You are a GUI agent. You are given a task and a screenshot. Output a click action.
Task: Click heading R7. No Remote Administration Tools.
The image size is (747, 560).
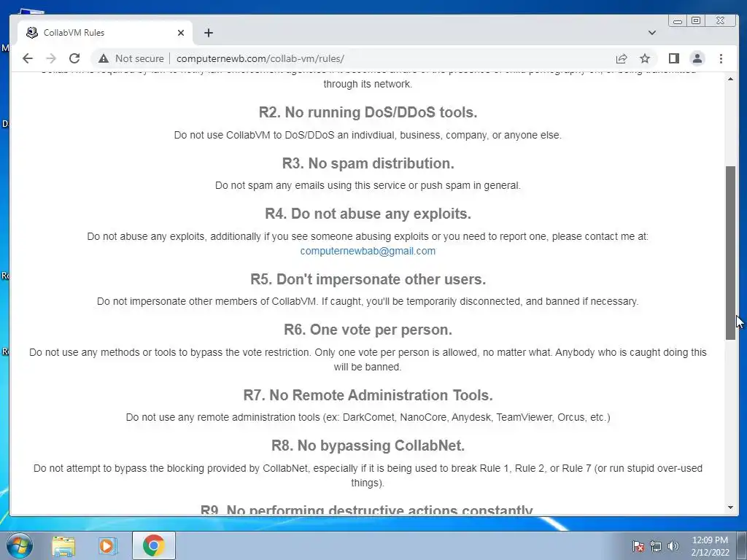368,395
